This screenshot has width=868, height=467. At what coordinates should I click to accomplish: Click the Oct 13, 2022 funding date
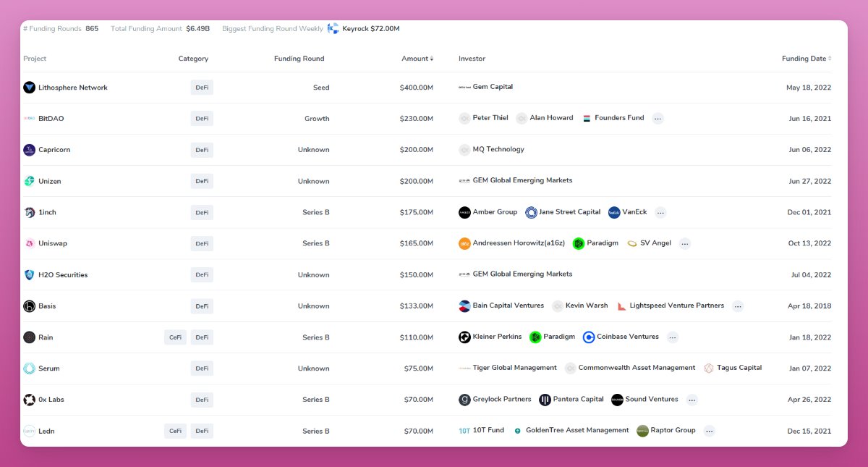[809, 244]
